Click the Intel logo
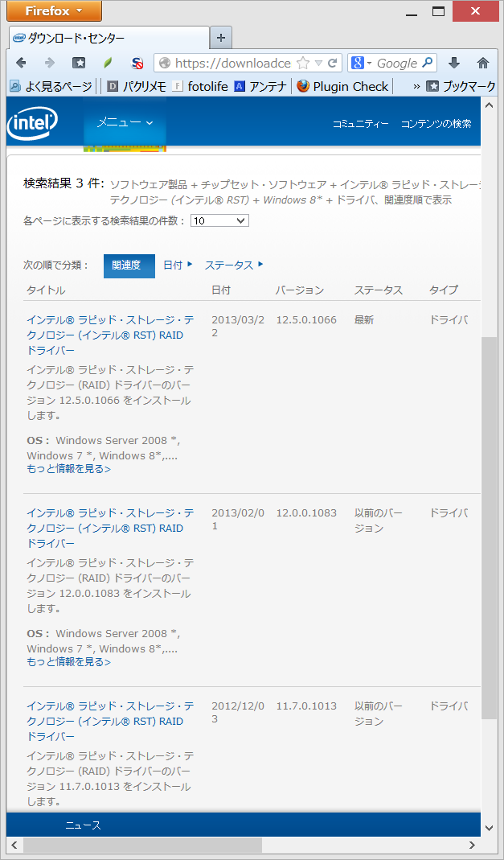Screen dimensions: 504x860 (x=32, y=123)
